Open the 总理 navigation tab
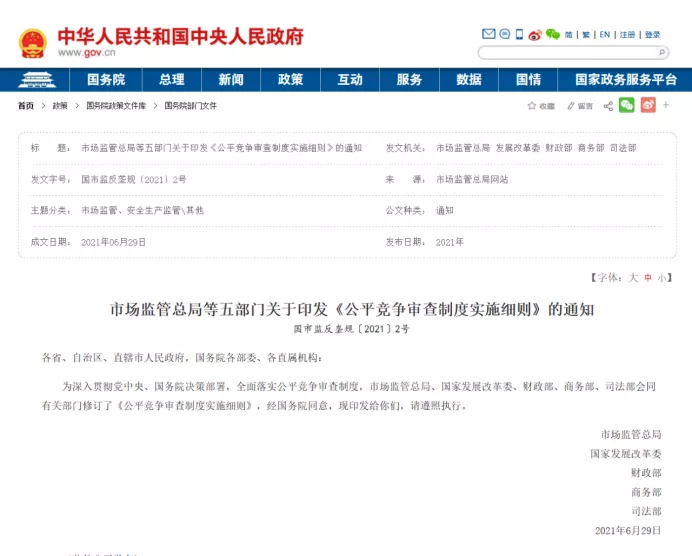 pos(172,80)
